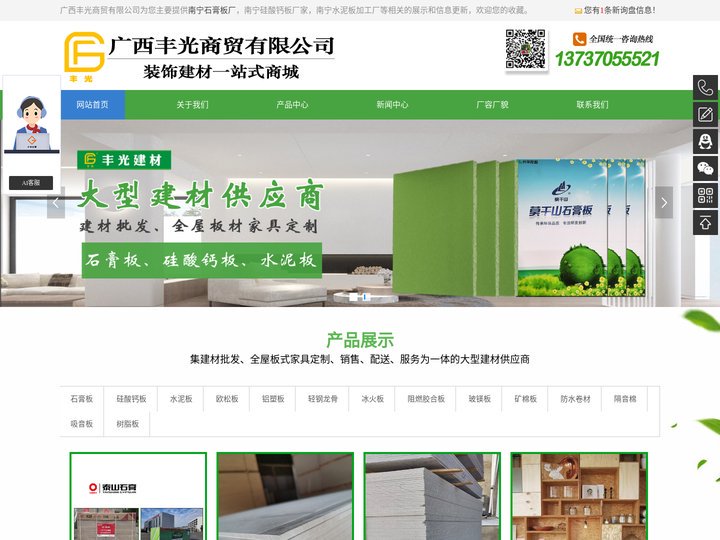Select 水泥板 product category
The width and height of the screenshot is (720, 540).
coord(181,399)
